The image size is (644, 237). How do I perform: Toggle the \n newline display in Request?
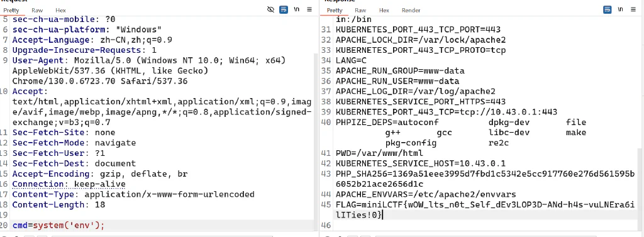tap(297, 10)
